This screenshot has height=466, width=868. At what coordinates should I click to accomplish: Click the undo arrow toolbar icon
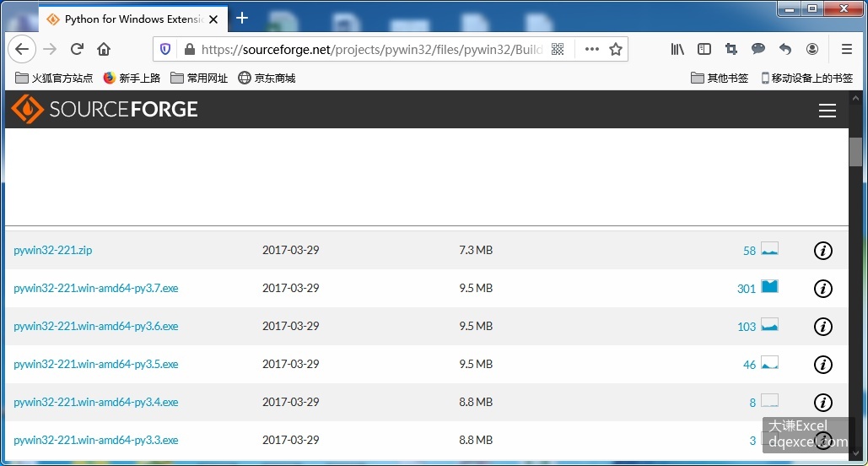(785, 49)
